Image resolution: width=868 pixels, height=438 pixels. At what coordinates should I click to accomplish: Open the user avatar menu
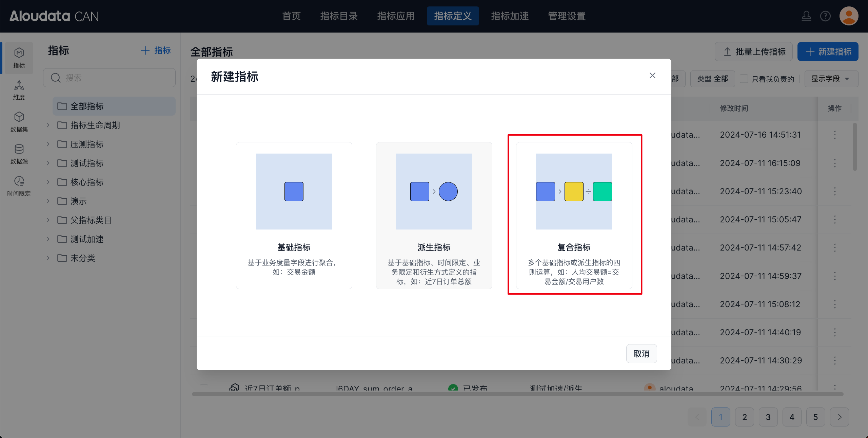point(849,16)
